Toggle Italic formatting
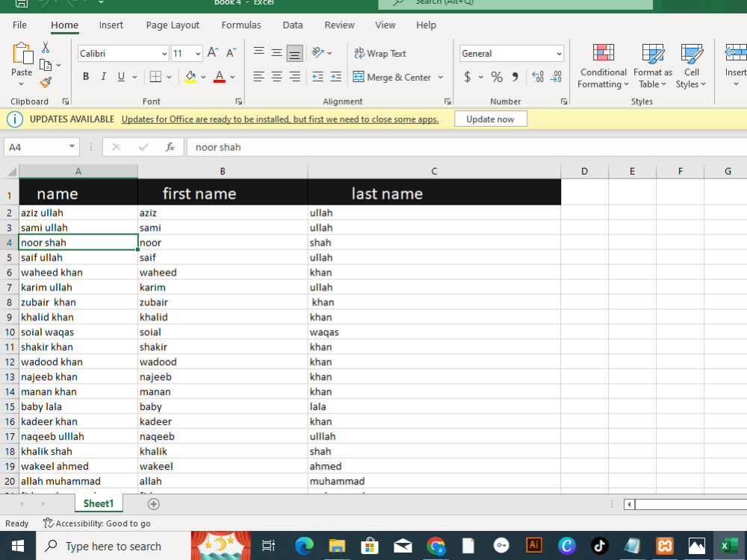747x560 pixels. (103, 77)
